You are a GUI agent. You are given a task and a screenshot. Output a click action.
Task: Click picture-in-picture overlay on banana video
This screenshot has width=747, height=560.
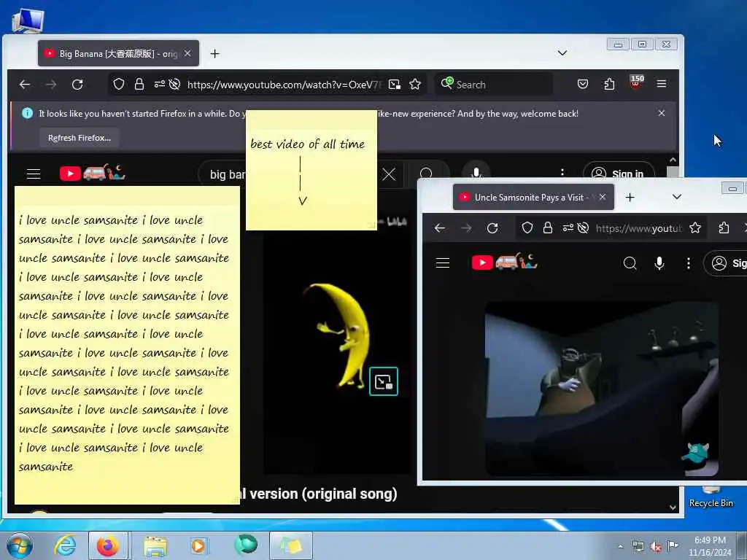384,381
